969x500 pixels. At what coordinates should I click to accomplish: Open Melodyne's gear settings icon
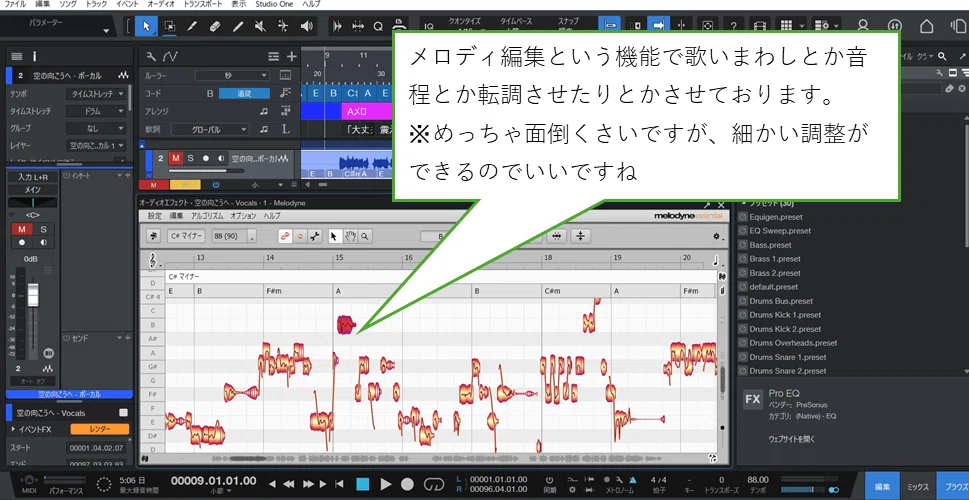717,236
